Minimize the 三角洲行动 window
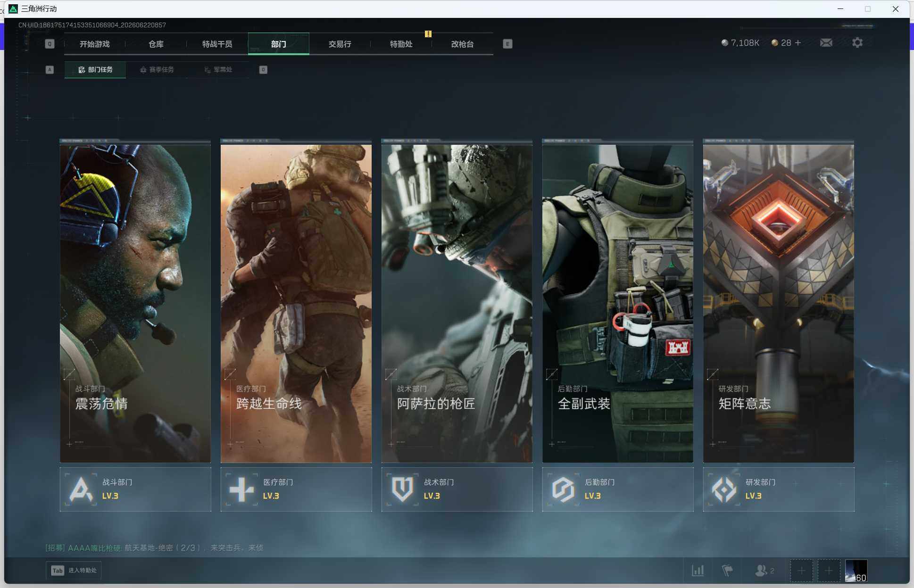 point(840,8)
